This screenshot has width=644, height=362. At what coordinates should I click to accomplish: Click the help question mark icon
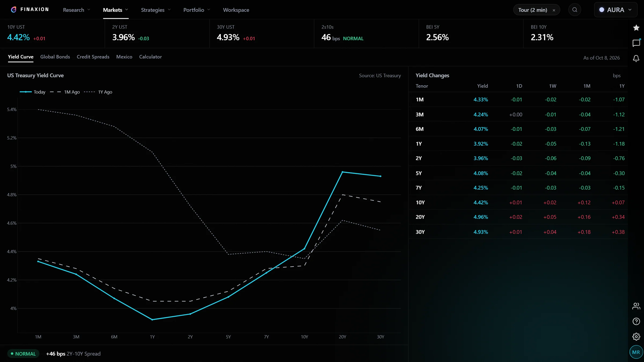636,321
